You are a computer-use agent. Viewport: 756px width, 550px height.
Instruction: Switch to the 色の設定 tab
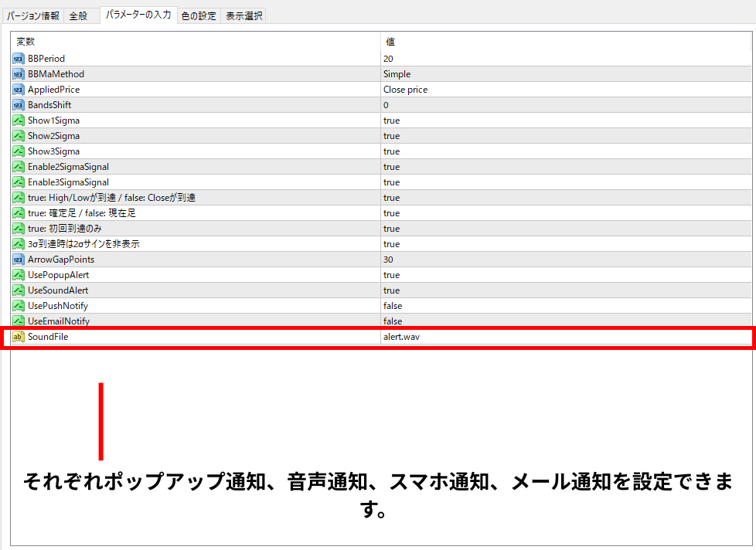click(199, 15)
